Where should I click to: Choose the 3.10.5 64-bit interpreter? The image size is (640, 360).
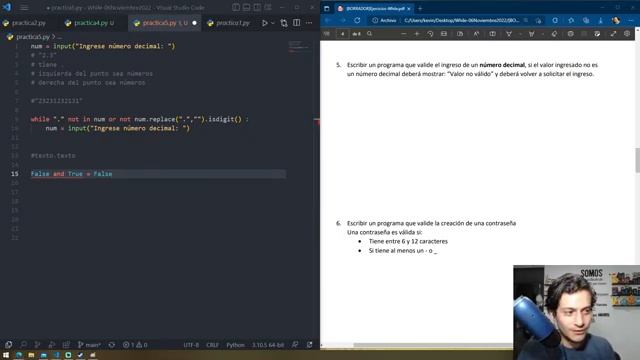[x=268, y=345]
